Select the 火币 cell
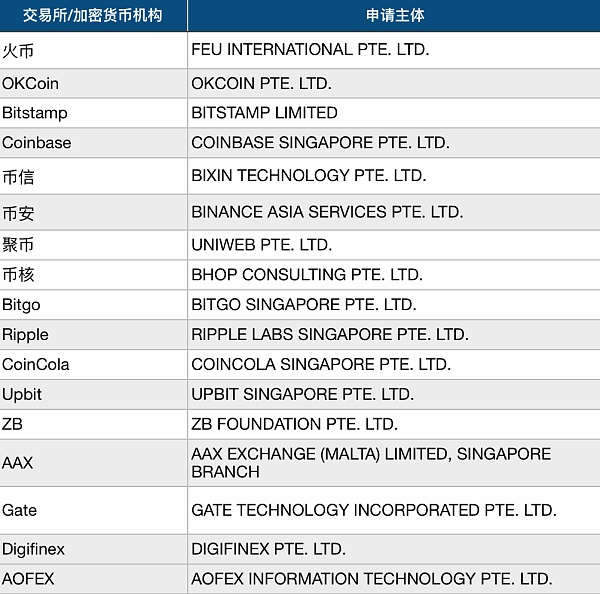Screen dimensions: 600x594 18,50
